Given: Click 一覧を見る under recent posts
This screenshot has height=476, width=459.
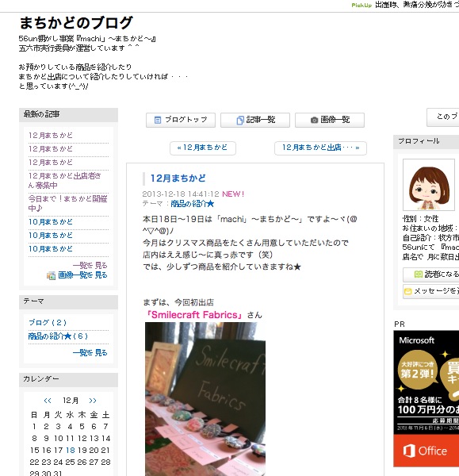Looking at the screenshot, I should click(x=90, y=265).
